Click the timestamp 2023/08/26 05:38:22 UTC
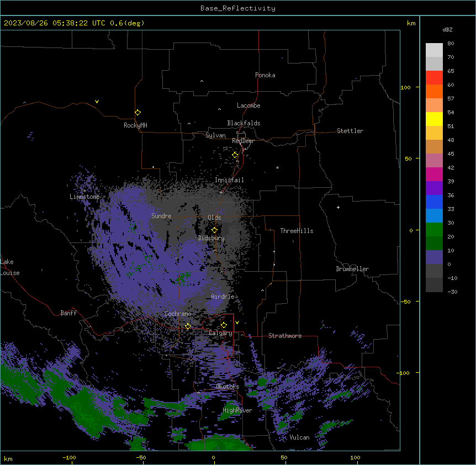476x465 pixels. pyautogui.click(x=55, y=23)
